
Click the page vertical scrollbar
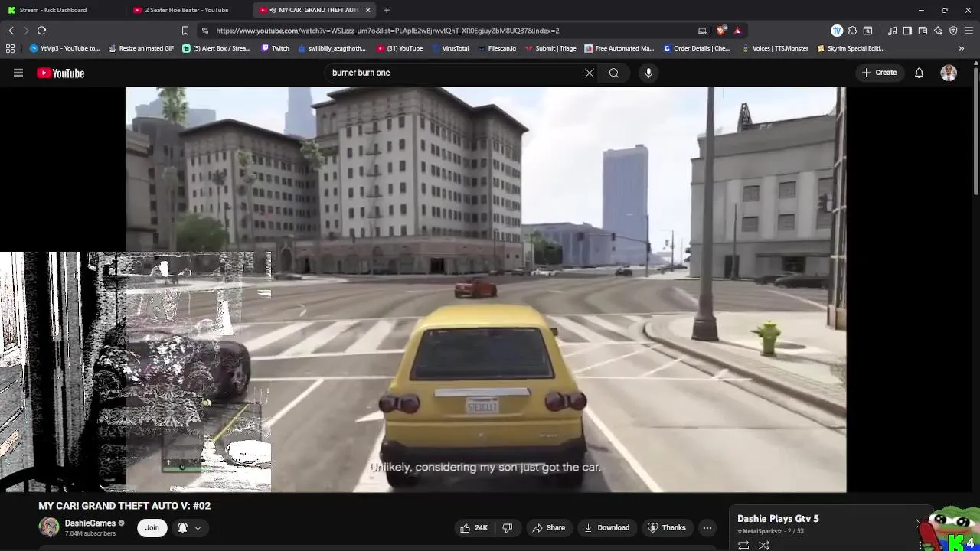976,130
